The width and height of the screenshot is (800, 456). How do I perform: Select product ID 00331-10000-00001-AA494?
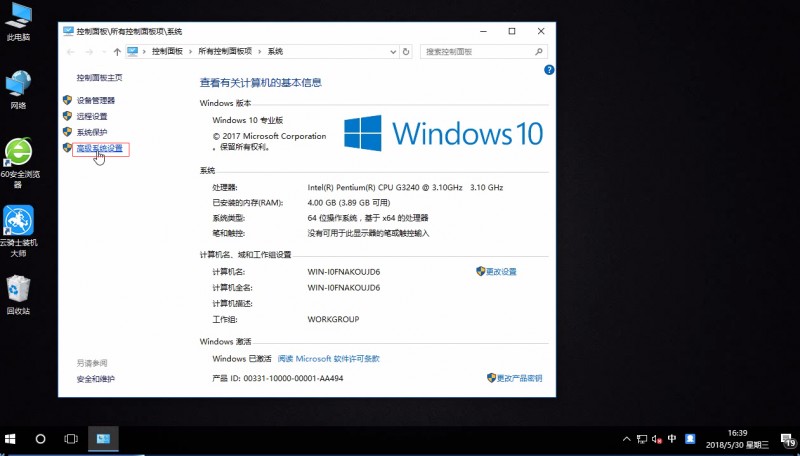[293, 378]
